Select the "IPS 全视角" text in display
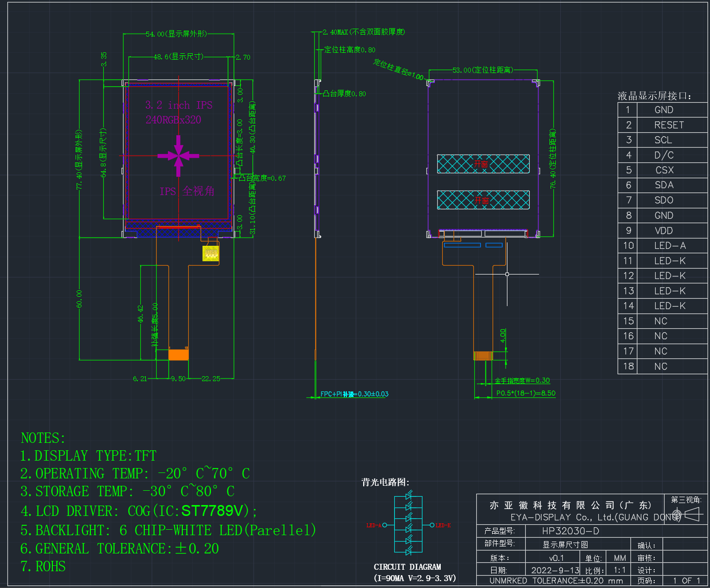Image resolution: width=710 pixels, height=588 pixels. click(187, 192)
